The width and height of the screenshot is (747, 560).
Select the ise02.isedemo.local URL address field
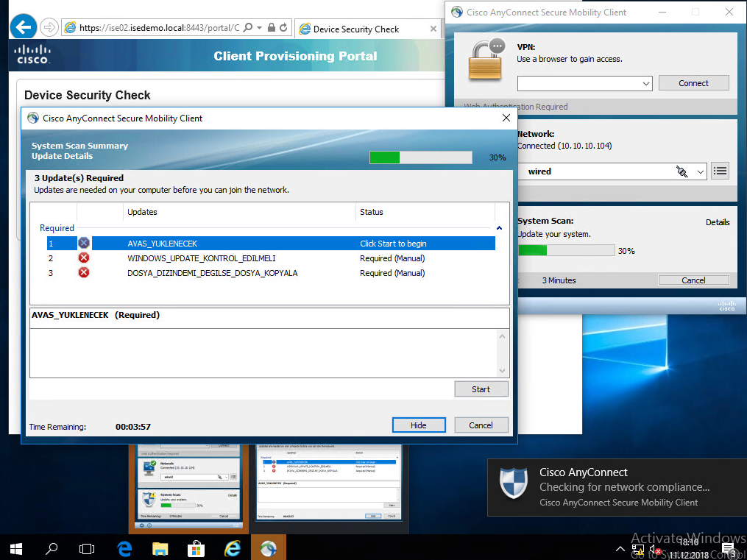coord(159,28)
